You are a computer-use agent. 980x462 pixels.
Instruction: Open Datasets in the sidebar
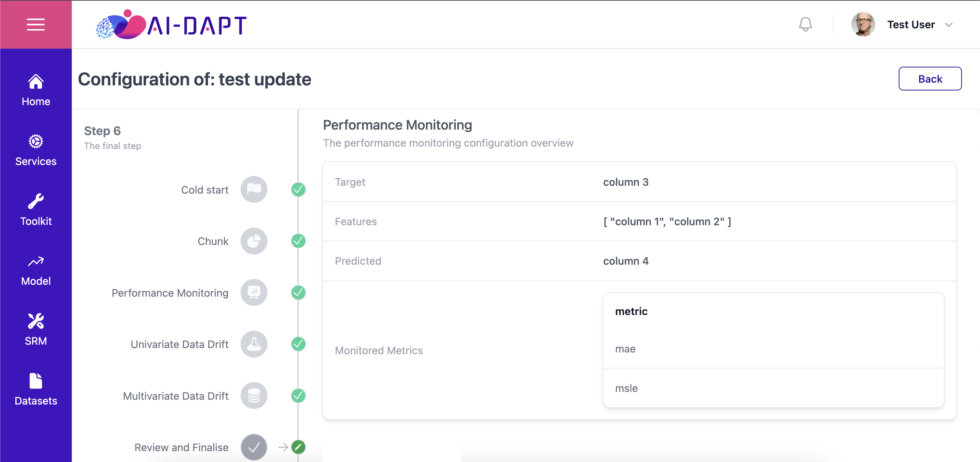[36, 390]
